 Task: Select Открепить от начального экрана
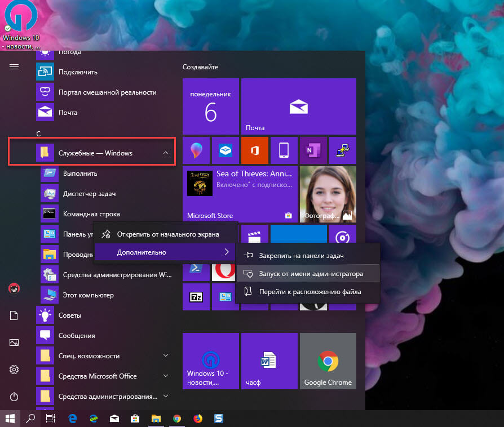click(x=166, y=234)
